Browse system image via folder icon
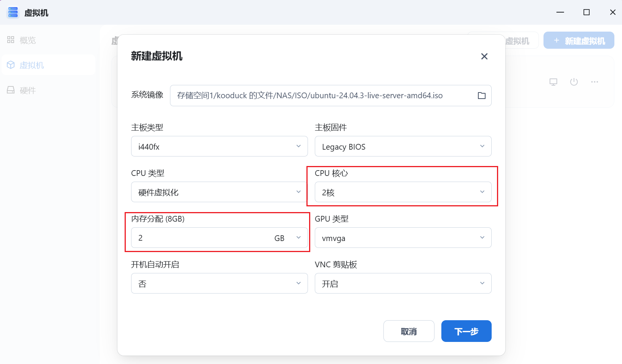This screenshot has height=364, width=622. click(x=482, y=96)
